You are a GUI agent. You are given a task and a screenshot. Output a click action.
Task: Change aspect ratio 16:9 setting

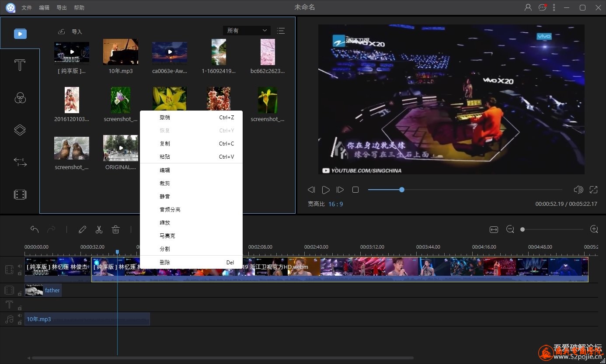coord(336,204)
